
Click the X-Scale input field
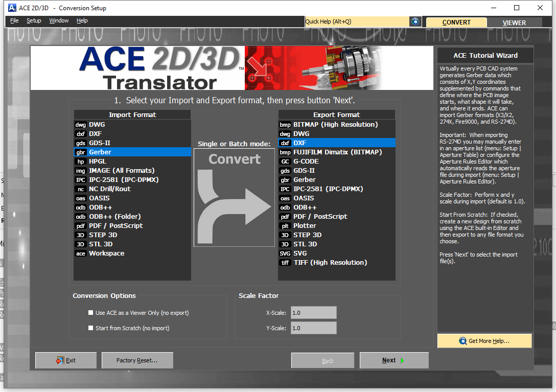coord(313,313)
